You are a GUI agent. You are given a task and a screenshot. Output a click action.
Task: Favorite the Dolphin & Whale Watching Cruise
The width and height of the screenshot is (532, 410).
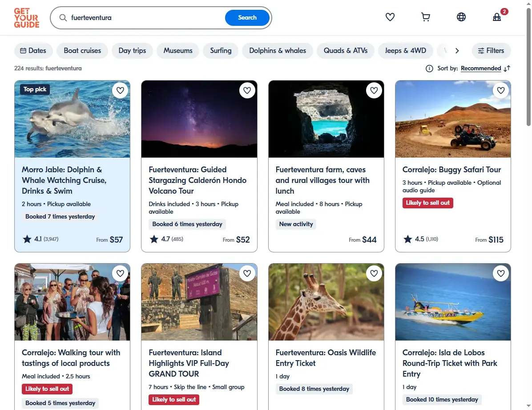(x=120, y=90)
